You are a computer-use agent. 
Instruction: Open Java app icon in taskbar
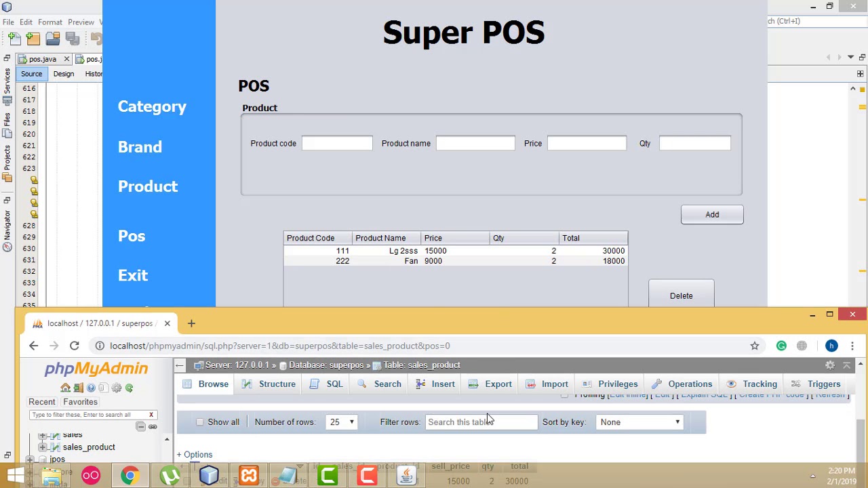407,476
